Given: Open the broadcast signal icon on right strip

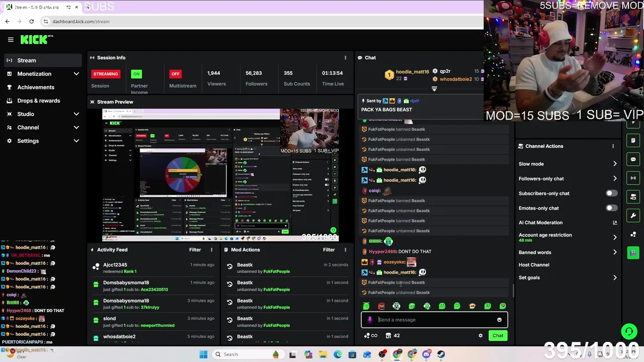Looking at the screenshot, I should [x=633, y=178].
